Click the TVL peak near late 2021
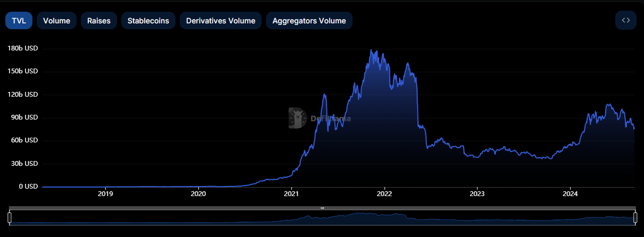This screenshot has height=237, width=644. click(x=371, y=50)
